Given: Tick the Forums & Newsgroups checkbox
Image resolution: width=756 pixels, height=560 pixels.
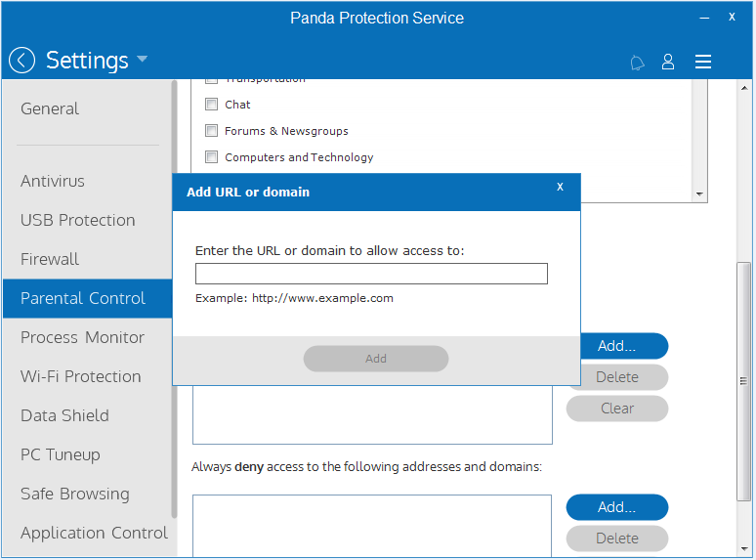Looking at the screenshot, I should 211,131.
